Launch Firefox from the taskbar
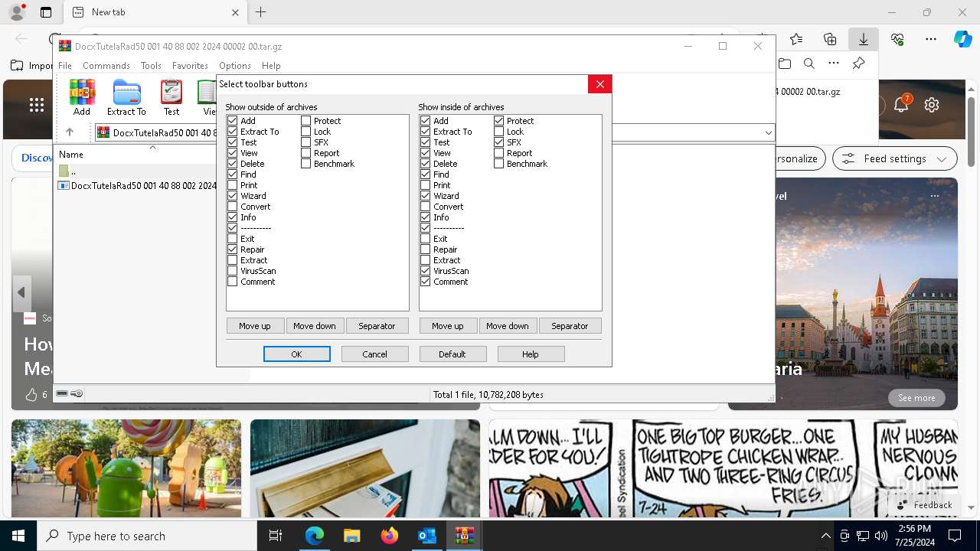The image size is (980, 551). click(389, 536)
